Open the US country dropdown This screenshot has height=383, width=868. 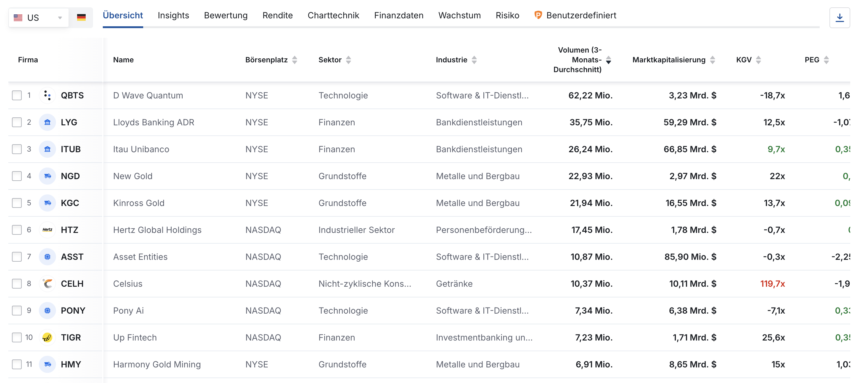click(39, 17)
